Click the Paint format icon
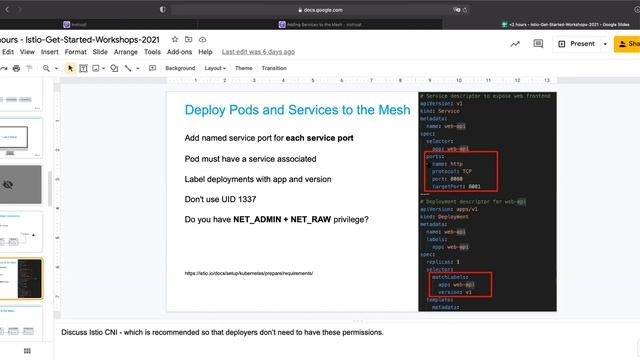The image size is (640, 360). point(29,68)
